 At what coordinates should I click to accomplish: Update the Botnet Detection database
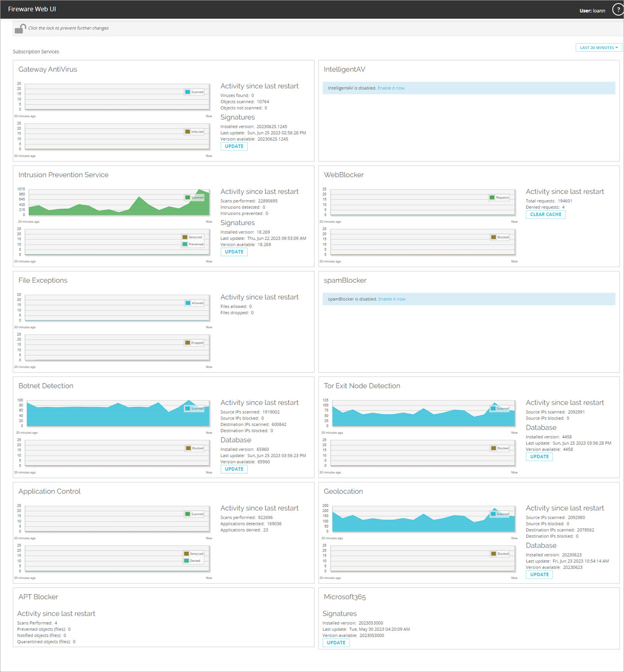click(234, 469)
